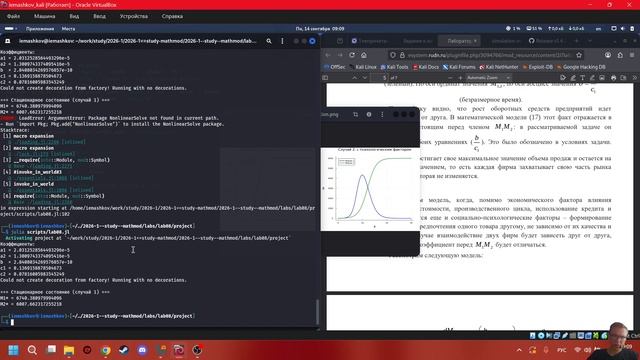Save the PDF document

click(623, 78)
